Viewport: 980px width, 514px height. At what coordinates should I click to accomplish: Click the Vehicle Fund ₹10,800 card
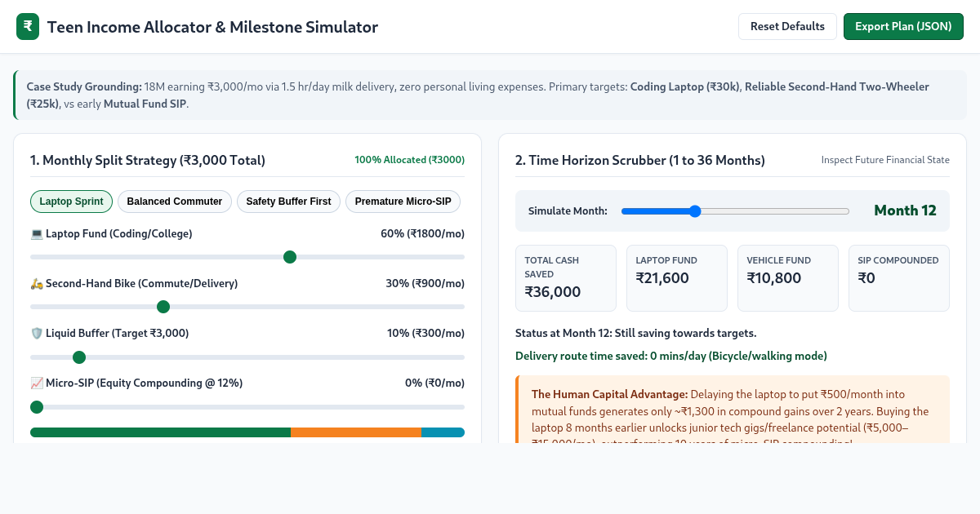click(788, 278)
